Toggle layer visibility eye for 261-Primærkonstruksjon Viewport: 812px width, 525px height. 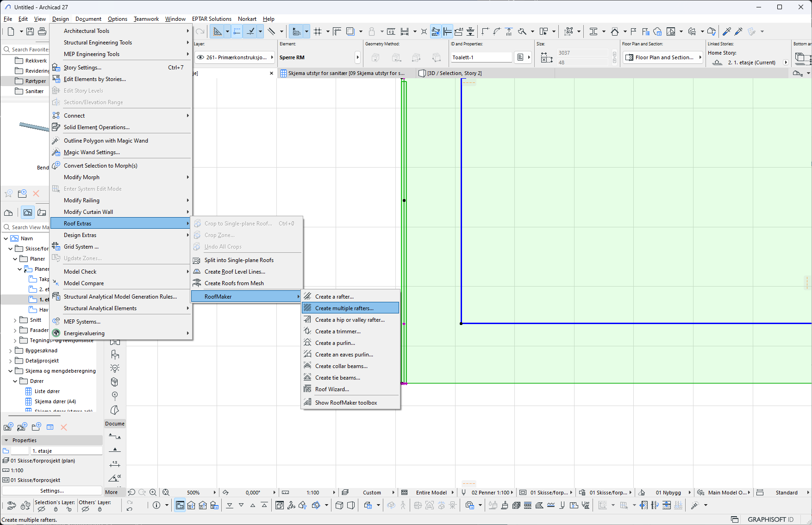[x=200, y=57]
